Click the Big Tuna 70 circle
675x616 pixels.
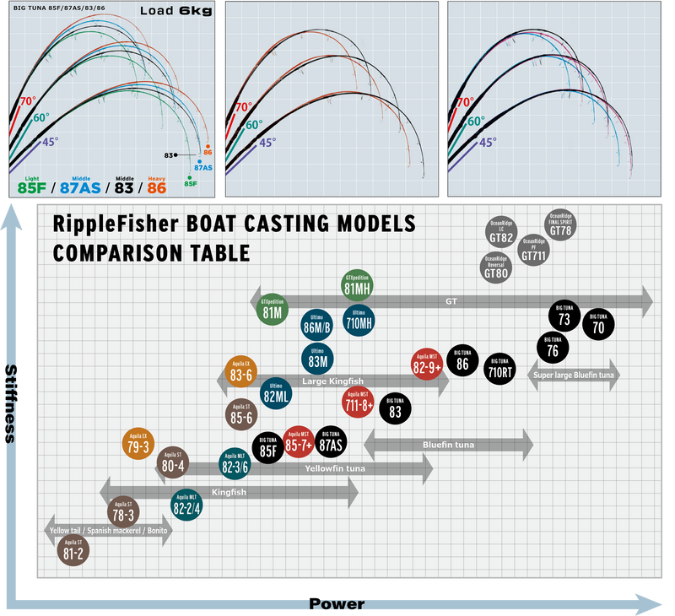pos(598,324)
